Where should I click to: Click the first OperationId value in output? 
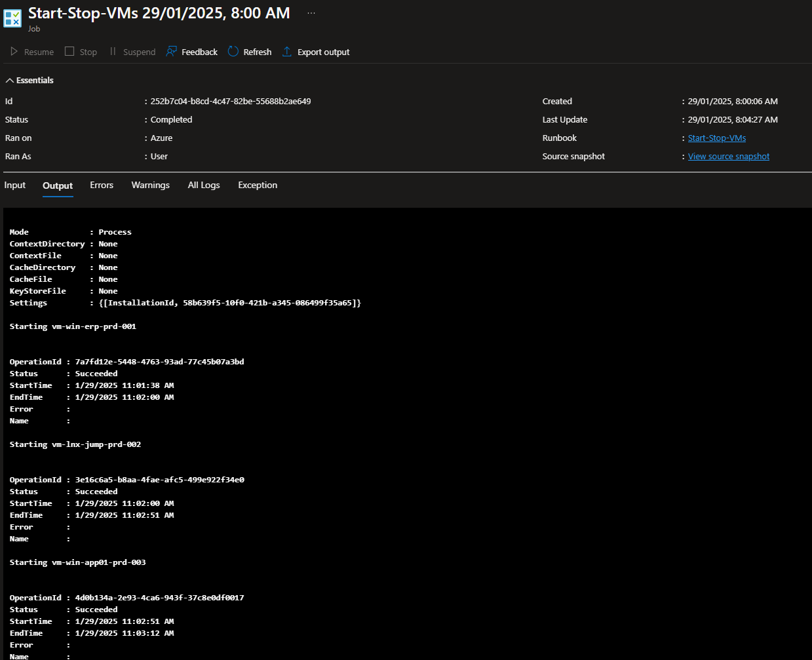(159, 362)
